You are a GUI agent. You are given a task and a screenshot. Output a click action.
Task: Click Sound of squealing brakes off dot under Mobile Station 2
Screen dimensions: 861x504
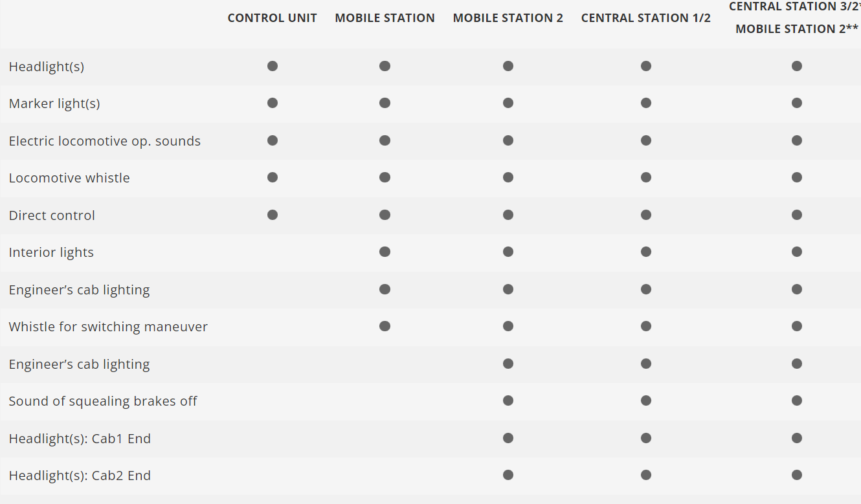point(508,400)
